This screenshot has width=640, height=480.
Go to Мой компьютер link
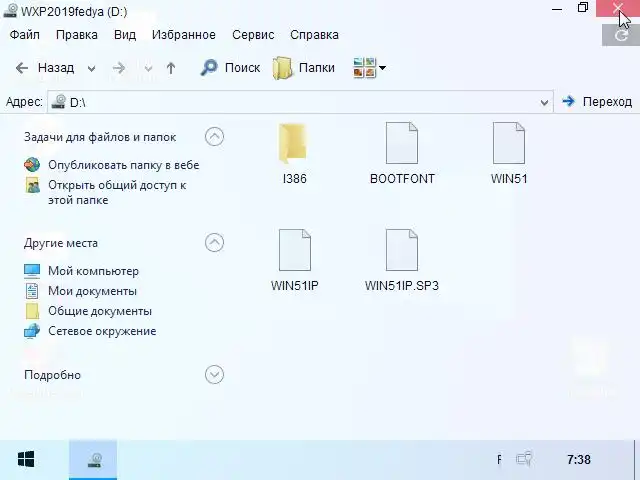(93, 271)
